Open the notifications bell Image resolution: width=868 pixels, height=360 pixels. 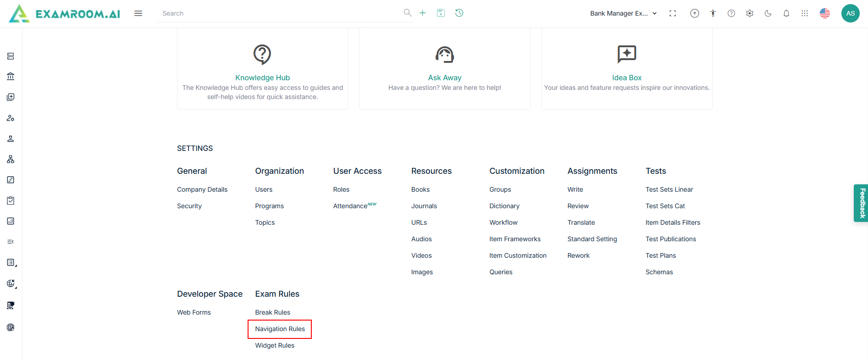click(786, 13)
